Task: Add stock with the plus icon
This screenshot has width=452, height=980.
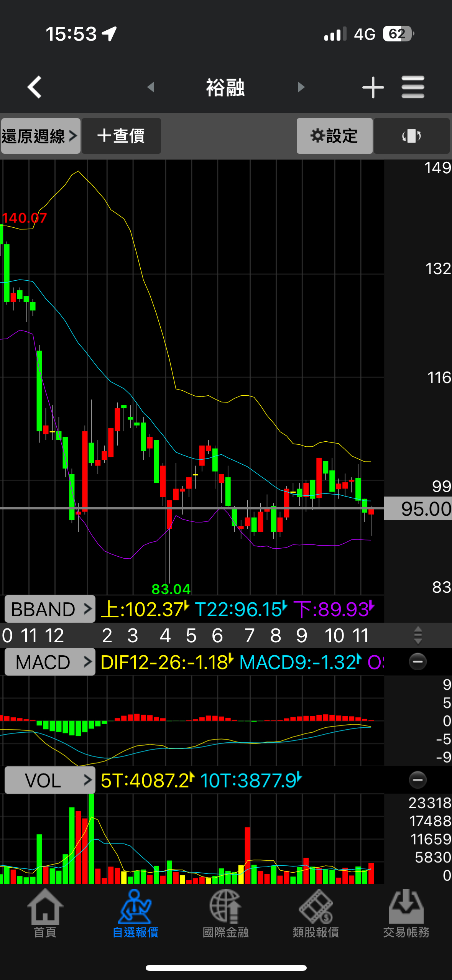Action: [x=373, y=87]
